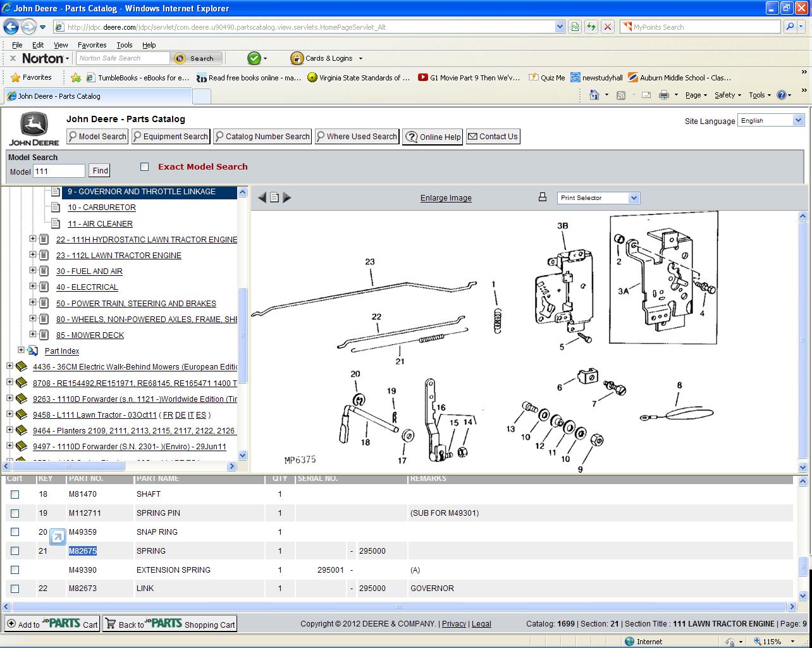Click the IE Home icon
The height and width of the screenshot is (648, 812).
coord(594,95)
